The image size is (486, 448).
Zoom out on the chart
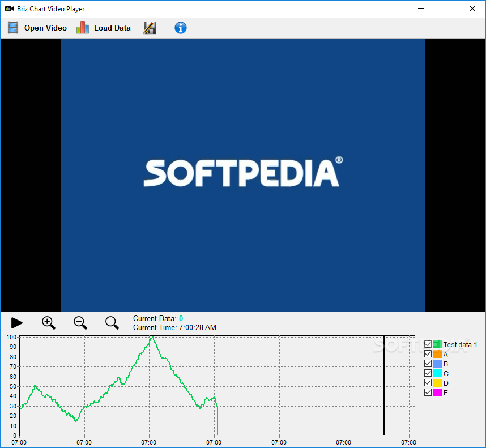click(x=80, y=323)
